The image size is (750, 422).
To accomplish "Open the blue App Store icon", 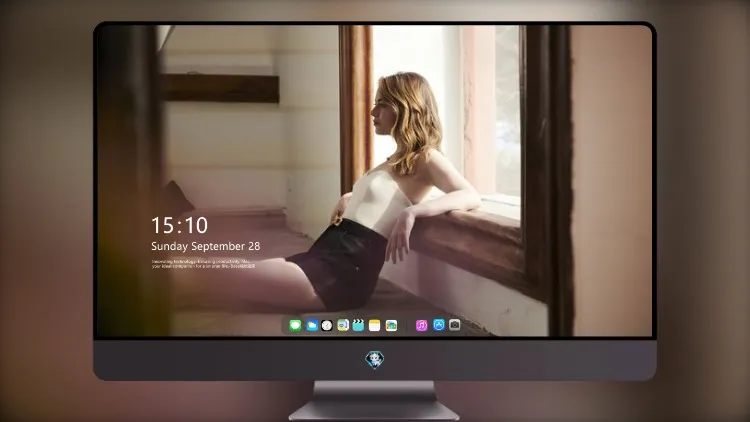I will (x=439, y=325).
